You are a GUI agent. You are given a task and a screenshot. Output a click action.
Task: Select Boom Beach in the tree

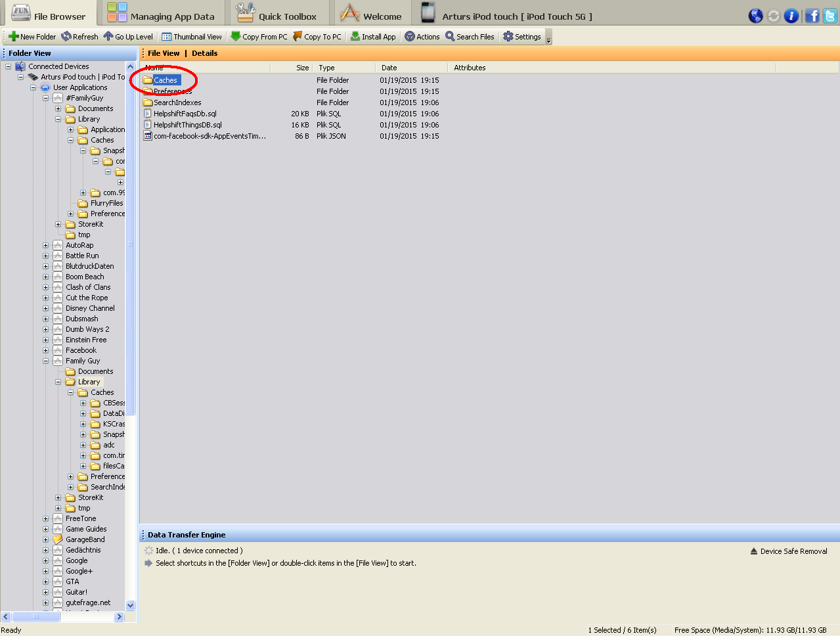coord(85,277)
